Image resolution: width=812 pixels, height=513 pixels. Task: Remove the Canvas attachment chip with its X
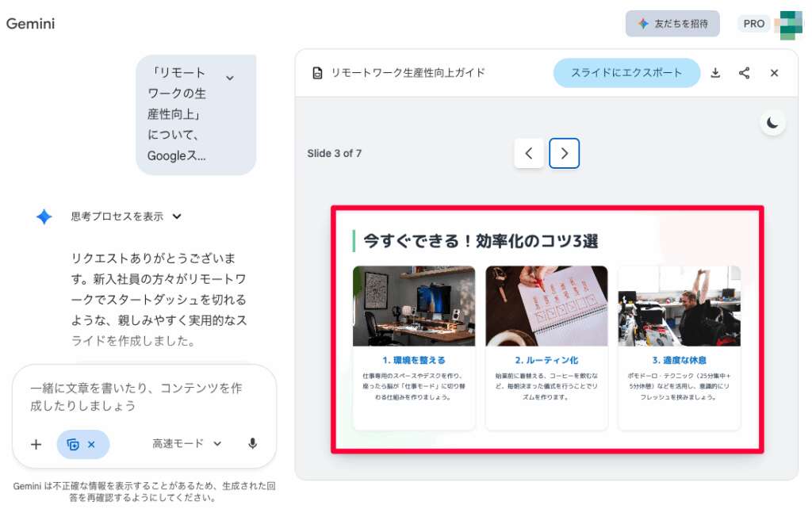point(93,444)
